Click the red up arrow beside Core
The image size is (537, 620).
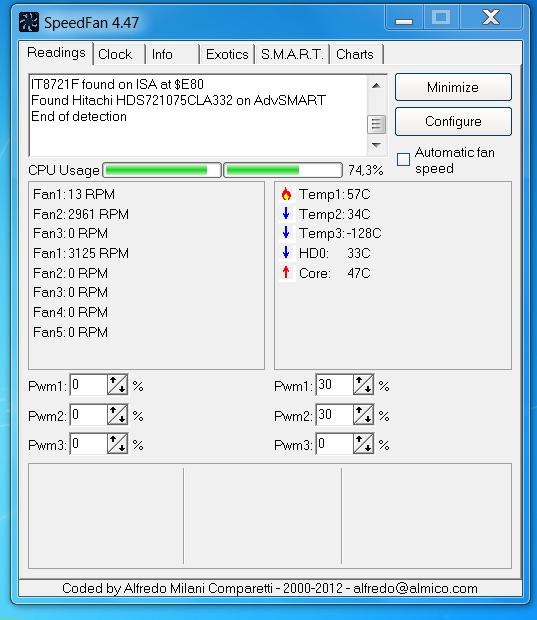[286, 273]
